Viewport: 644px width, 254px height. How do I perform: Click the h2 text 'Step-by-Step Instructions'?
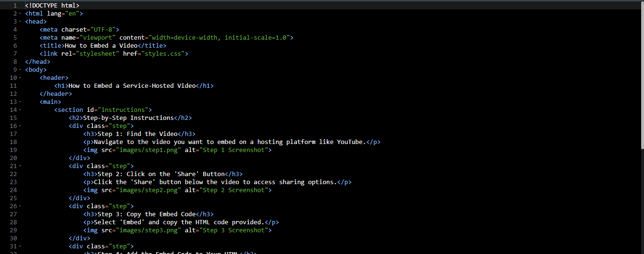129,118
